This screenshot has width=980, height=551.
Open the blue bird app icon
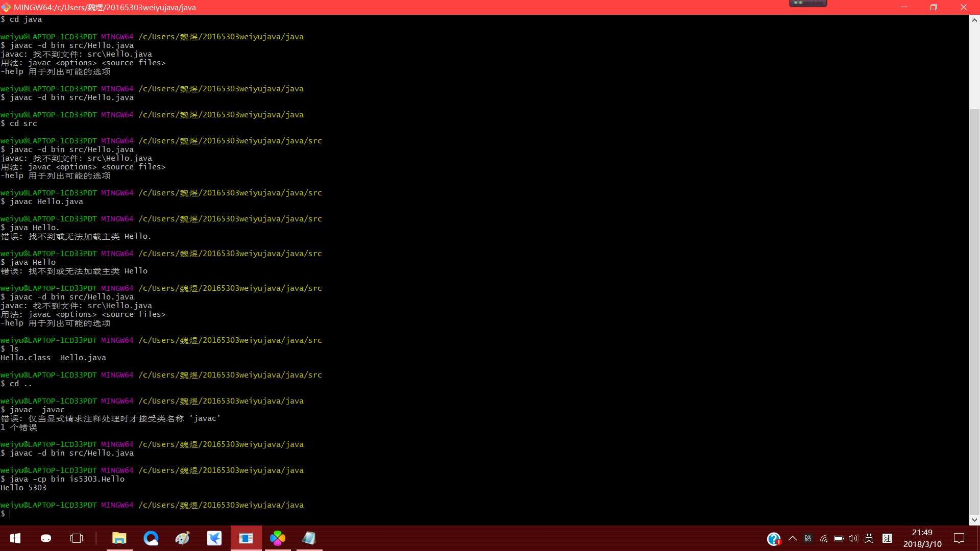(214, 538)
